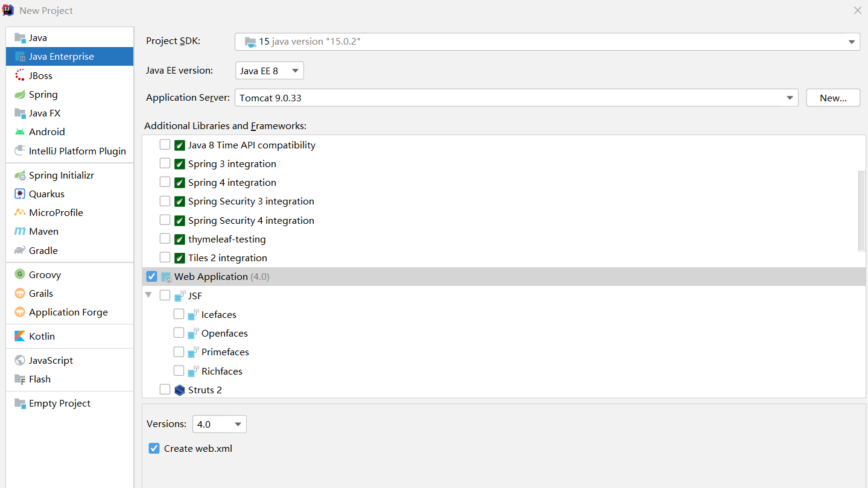This screenshot has height=488, width=868.
Task: Tick Spring Security 3 integration checkbox
Action: 165,201
